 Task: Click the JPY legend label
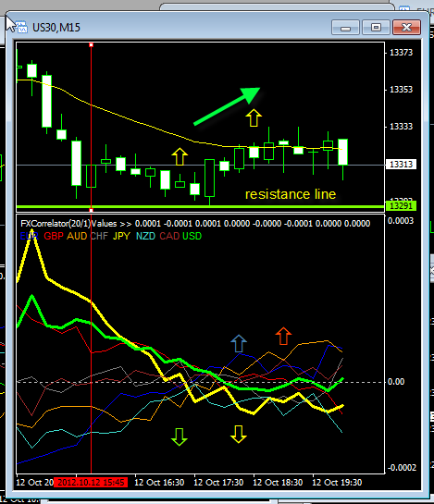tap(121, 236)
